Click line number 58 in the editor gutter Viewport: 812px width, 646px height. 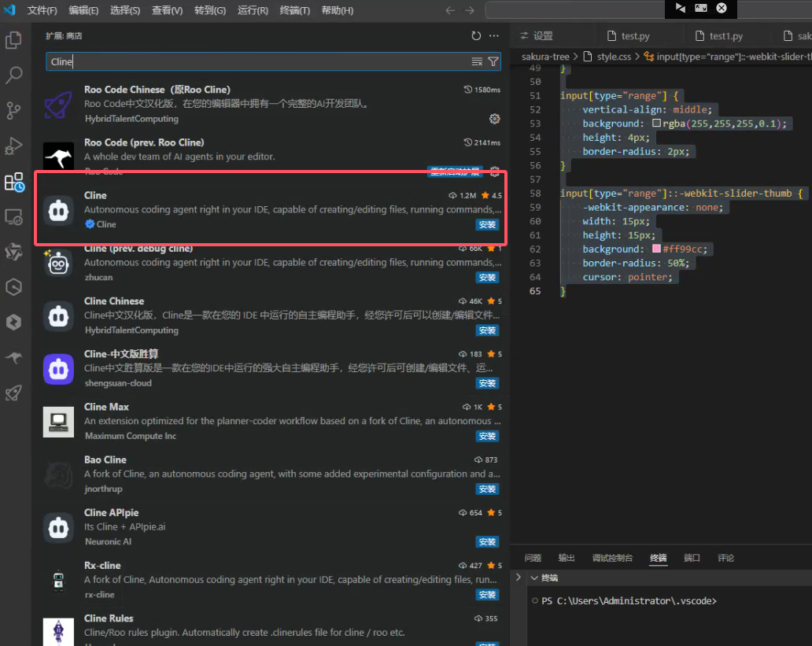(x=535, y=194)
